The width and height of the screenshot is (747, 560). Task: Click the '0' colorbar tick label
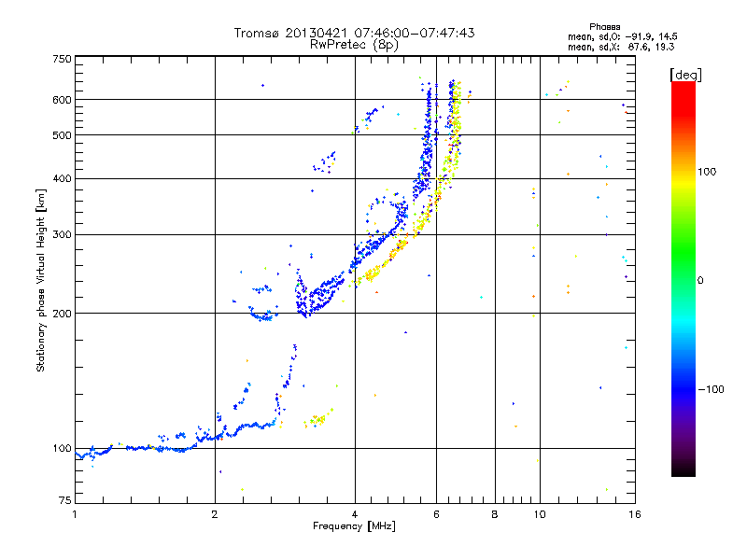point(700,281)
